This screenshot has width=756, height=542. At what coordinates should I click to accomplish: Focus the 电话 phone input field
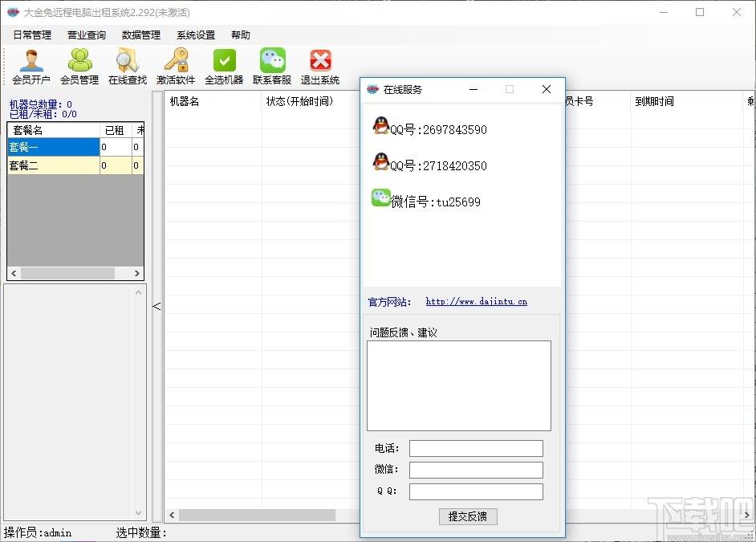476,448
